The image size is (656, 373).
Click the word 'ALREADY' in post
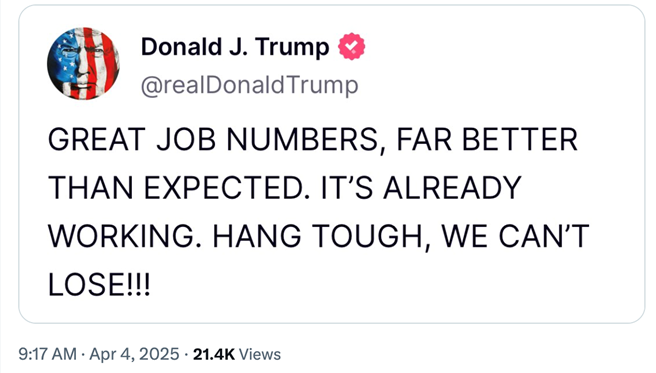[x=453, y=188]
